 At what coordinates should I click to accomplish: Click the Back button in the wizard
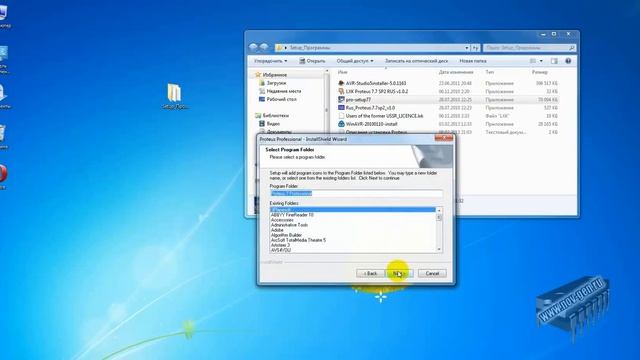370,273
